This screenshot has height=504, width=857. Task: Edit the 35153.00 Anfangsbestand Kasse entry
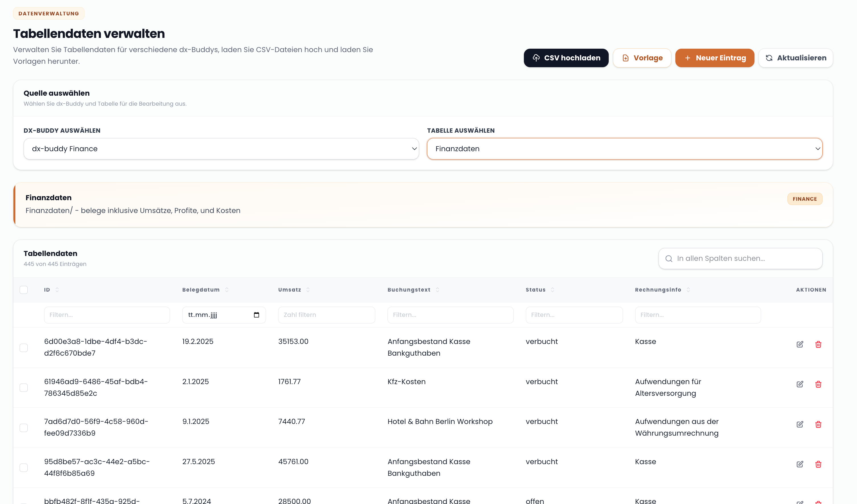click(799, 344)
